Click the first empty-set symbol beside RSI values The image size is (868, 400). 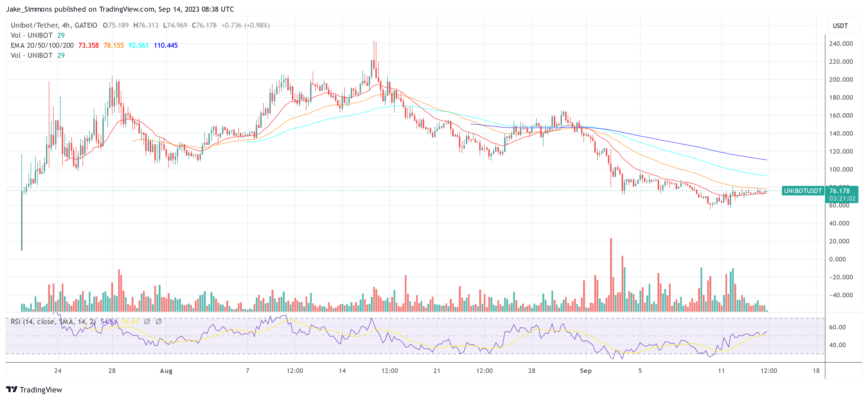point(147,322)
